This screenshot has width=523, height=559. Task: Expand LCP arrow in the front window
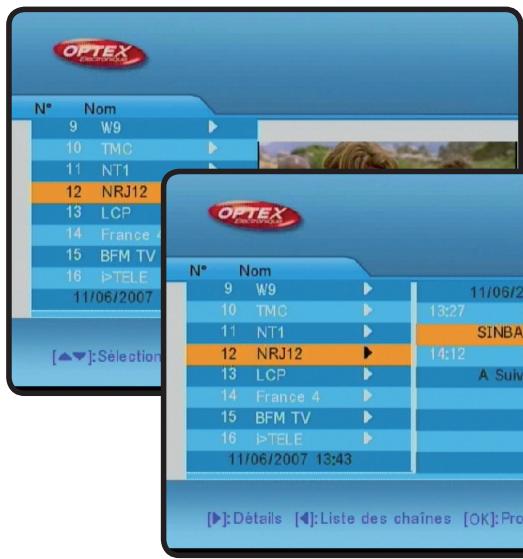[368, 374]
